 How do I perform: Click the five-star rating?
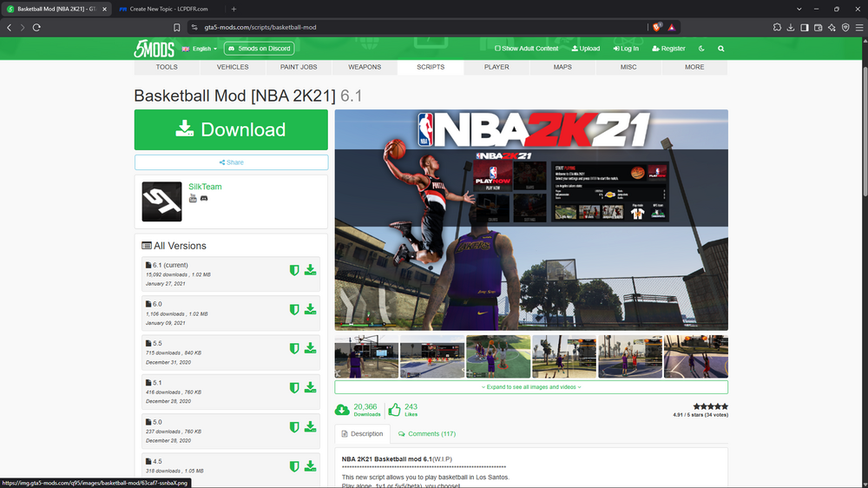click(x=710, y=406)
